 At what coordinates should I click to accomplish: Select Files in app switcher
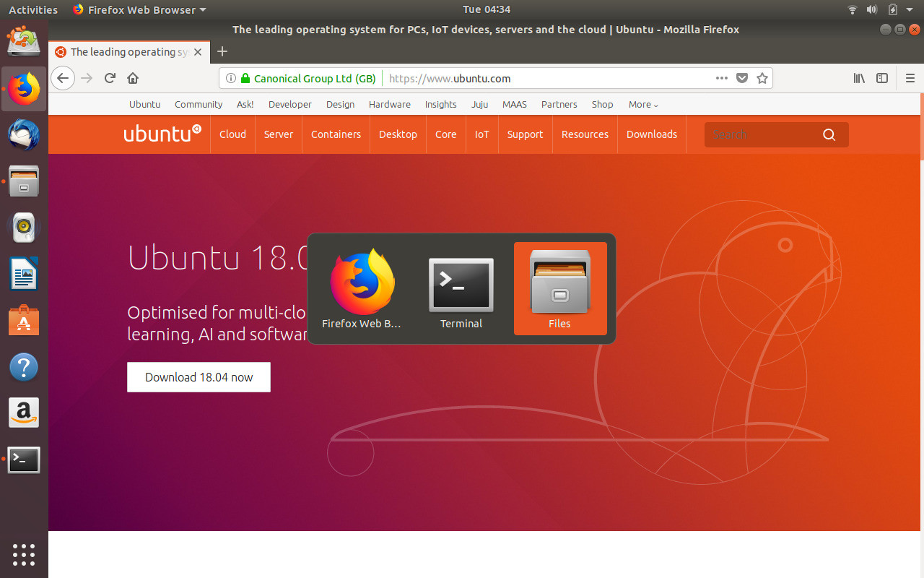(560, 288)
